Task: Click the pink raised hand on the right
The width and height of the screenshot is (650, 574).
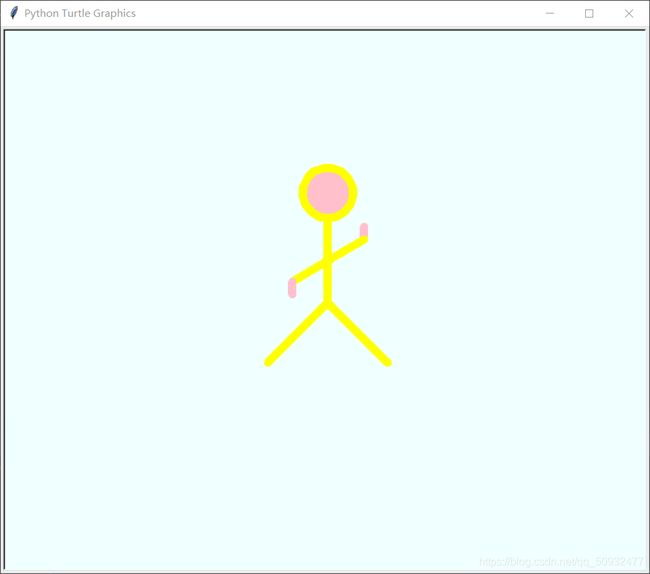Action: (364, 230)
